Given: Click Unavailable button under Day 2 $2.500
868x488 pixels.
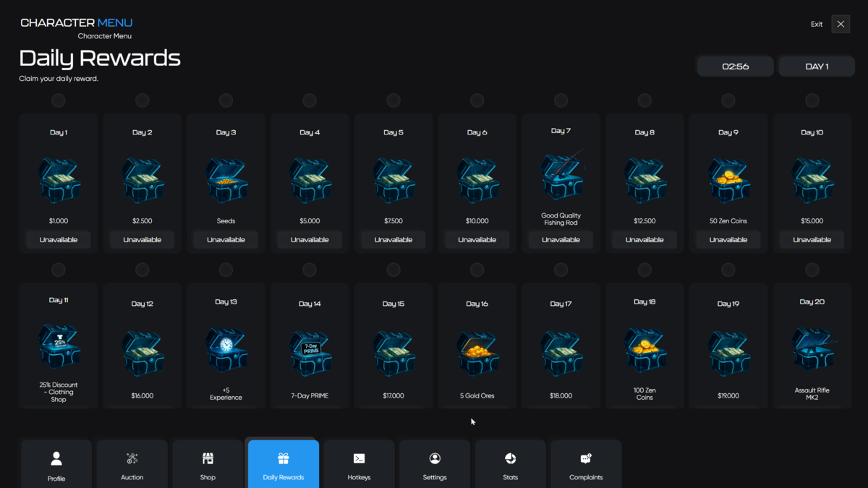Looking at the screenshot, I should 142,240.
